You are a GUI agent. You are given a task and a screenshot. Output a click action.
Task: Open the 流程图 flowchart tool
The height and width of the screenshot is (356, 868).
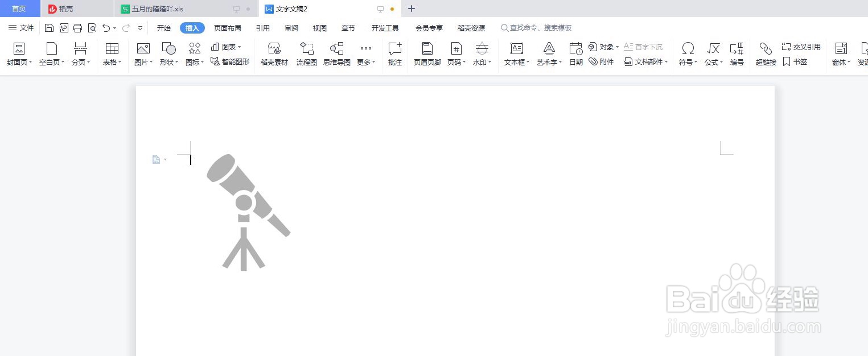point(306,54)
